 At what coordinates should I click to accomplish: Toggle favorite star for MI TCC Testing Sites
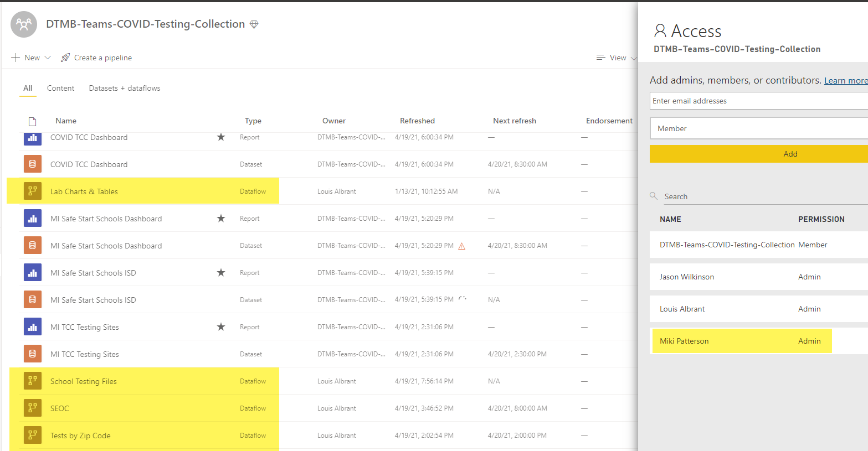pos(221,326)
